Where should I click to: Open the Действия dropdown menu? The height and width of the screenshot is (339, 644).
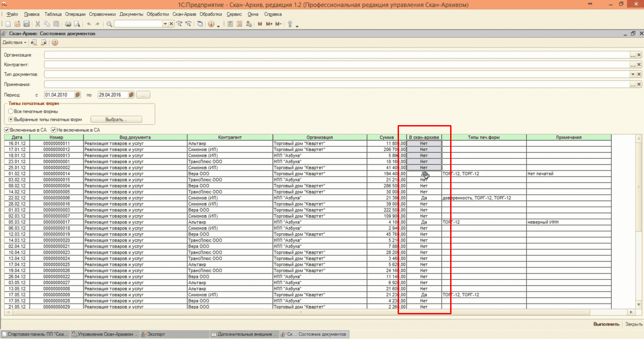coord(14,43)
